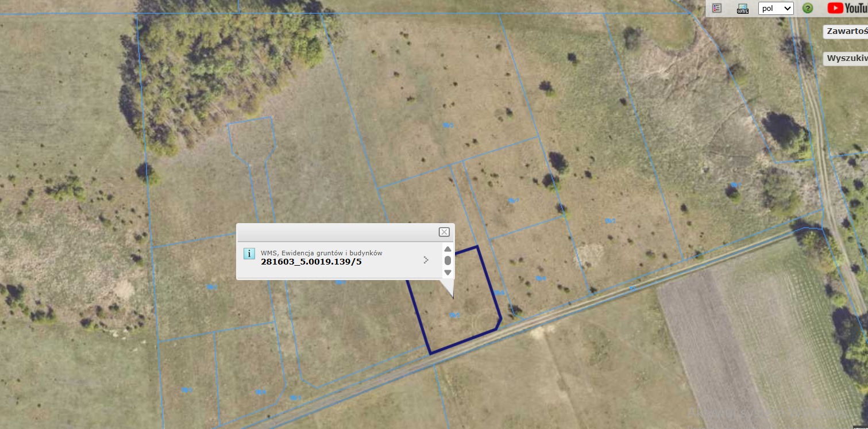868x429 pixels.
Task: Open the Wyszukiwanie search panel tab
Action: pos(846,58)
